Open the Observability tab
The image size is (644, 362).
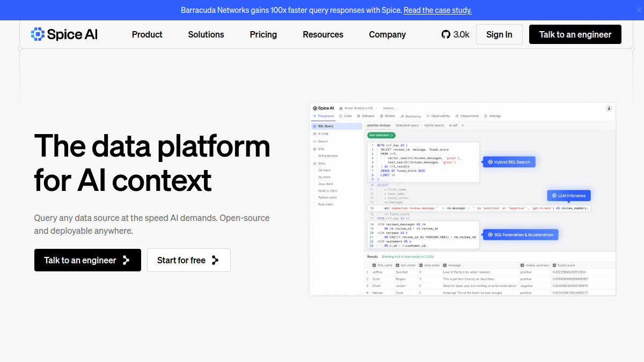438,116
